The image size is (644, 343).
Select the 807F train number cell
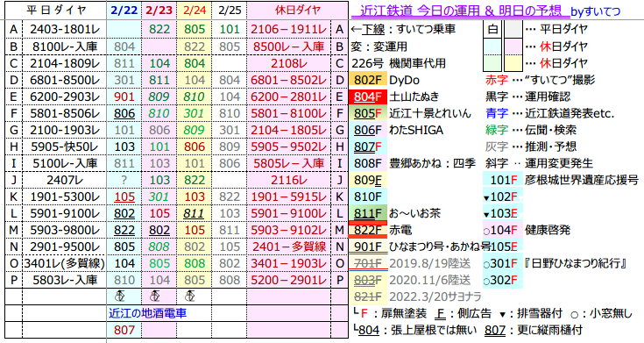368,146
